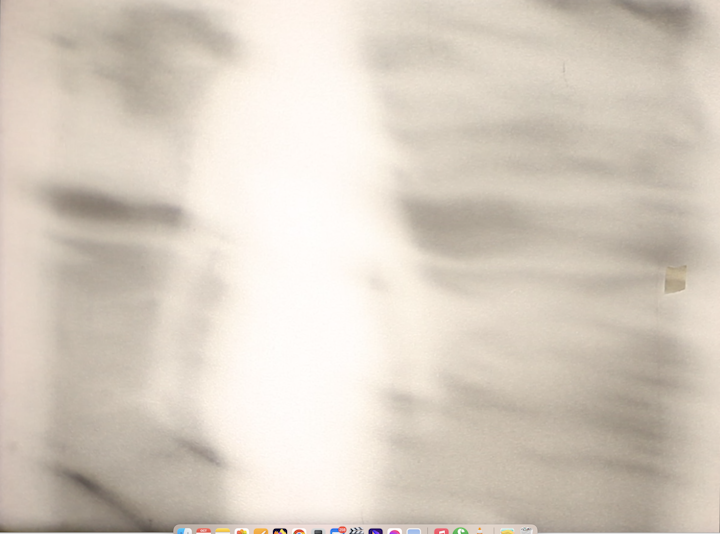The height and width of the screenshot is (534, 720).
Task: Open the light blue app icon in Dock
Action: [x=413, y=531]
